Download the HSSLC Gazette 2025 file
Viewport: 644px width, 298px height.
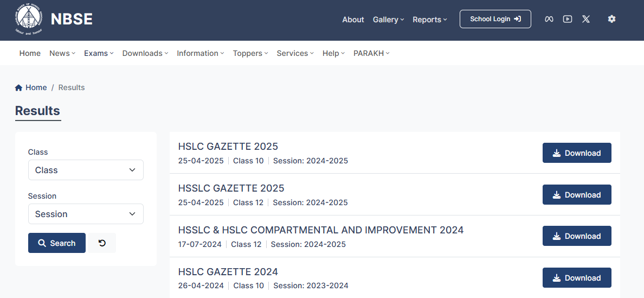pos(577,195)
